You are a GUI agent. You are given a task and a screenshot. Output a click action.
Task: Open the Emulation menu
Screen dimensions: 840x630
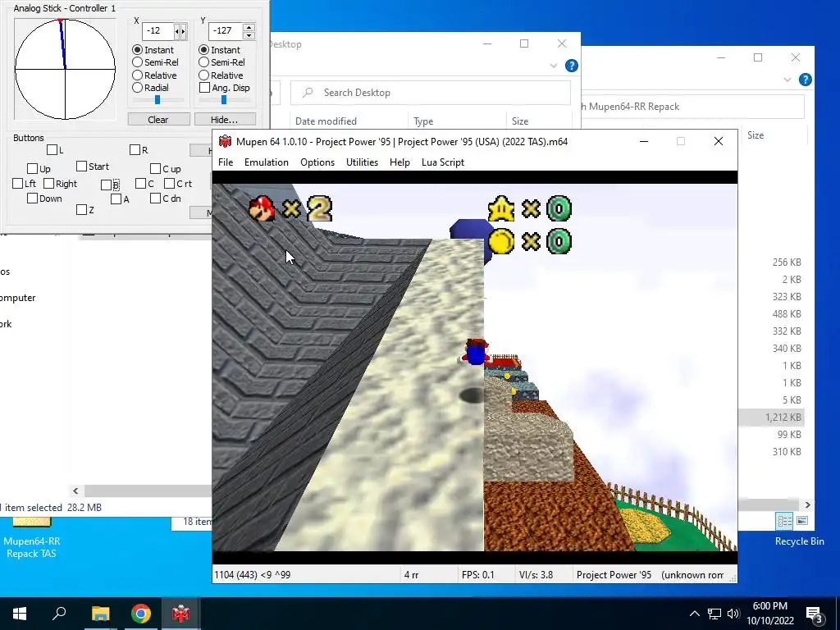(267, 162)
